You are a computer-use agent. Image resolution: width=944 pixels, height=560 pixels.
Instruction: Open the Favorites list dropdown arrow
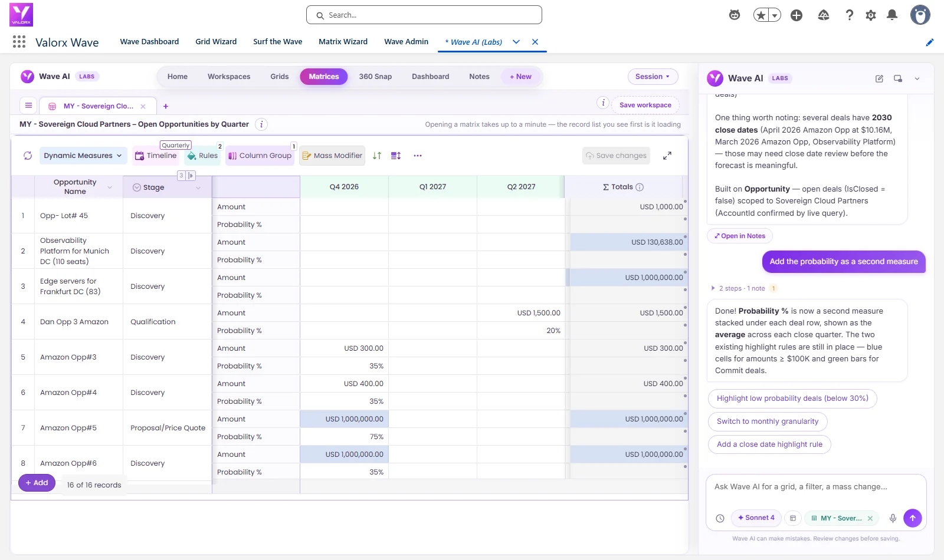(x=775, y=15)
